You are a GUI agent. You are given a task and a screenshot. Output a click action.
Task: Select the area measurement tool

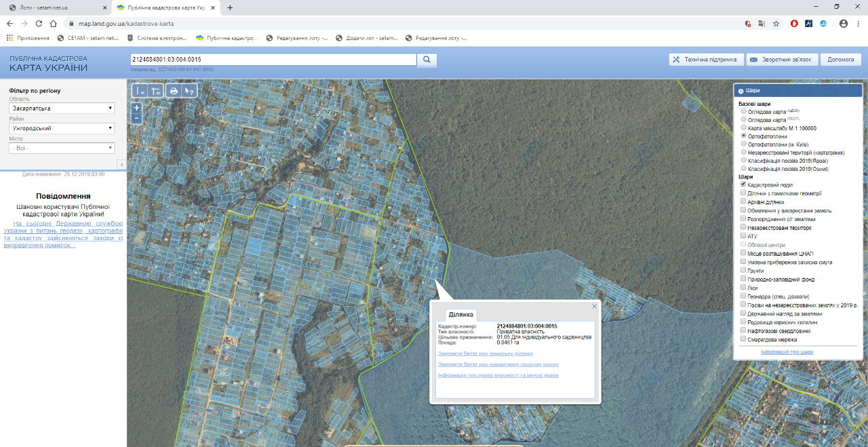156,91
